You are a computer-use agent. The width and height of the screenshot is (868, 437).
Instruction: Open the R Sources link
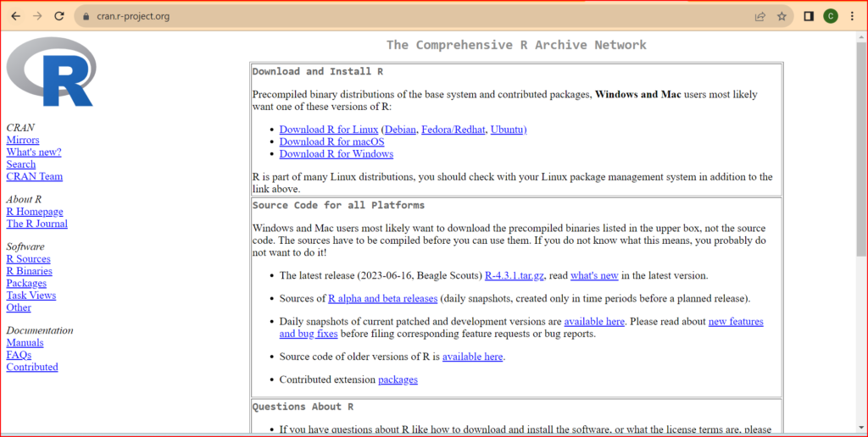28,259
